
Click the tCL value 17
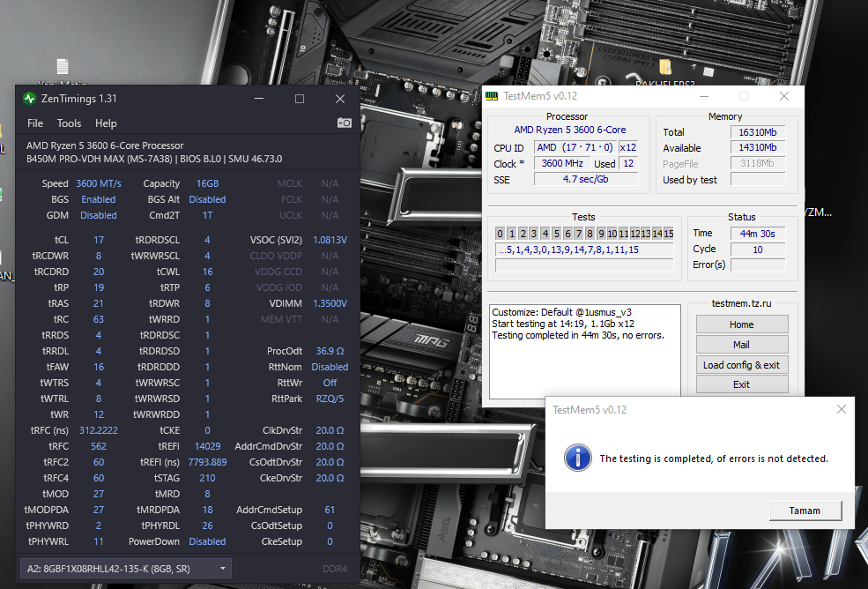tap(99, 240)
